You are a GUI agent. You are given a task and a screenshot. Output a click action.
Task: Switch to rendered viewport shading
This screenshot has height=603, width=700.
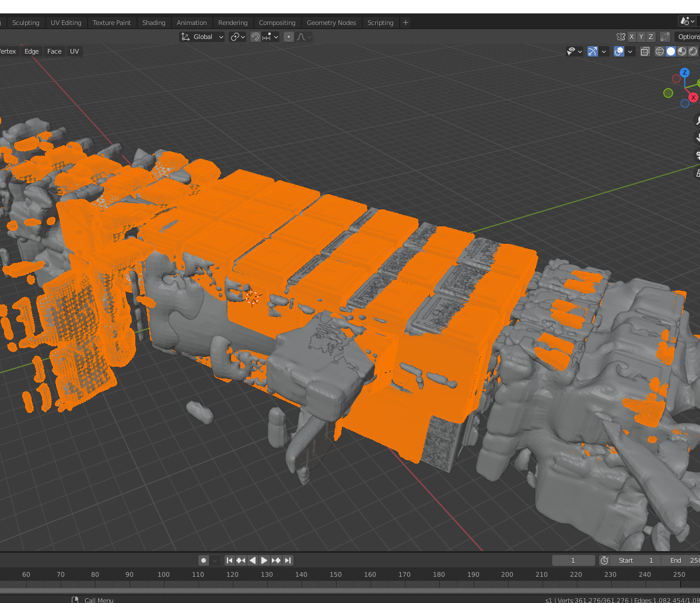tap(693, 51)
